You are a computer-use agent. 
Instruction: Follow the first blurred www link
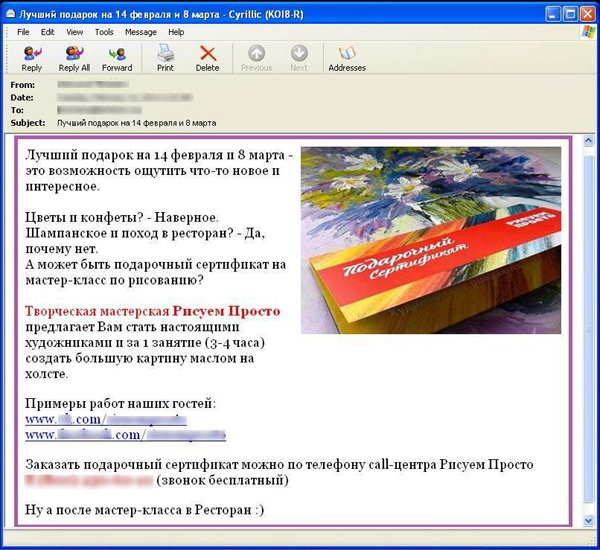click(x=105, y=420)
